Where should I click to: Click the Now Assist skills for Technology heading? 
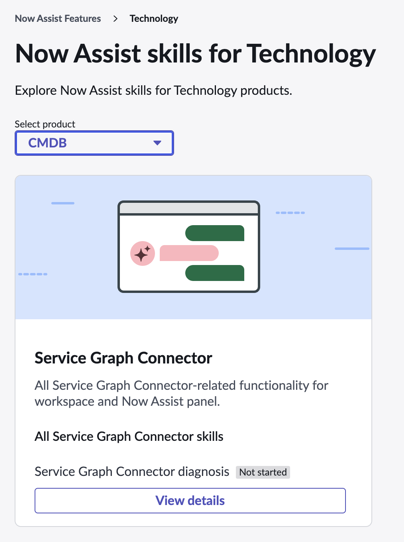point(195,54)
